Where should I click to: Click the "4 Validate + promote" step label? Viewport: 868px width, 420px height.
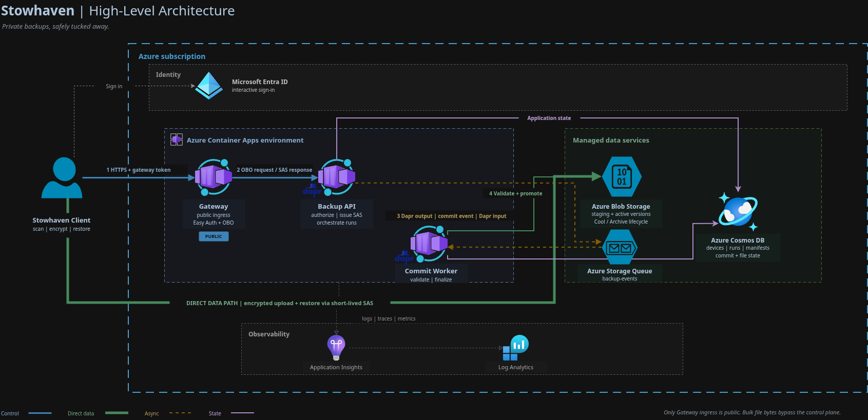[x=515, y=194]
